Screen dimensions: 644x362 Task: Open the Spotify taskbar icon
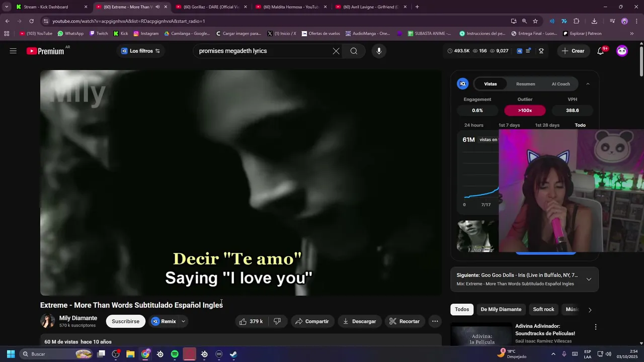[175, 354]
